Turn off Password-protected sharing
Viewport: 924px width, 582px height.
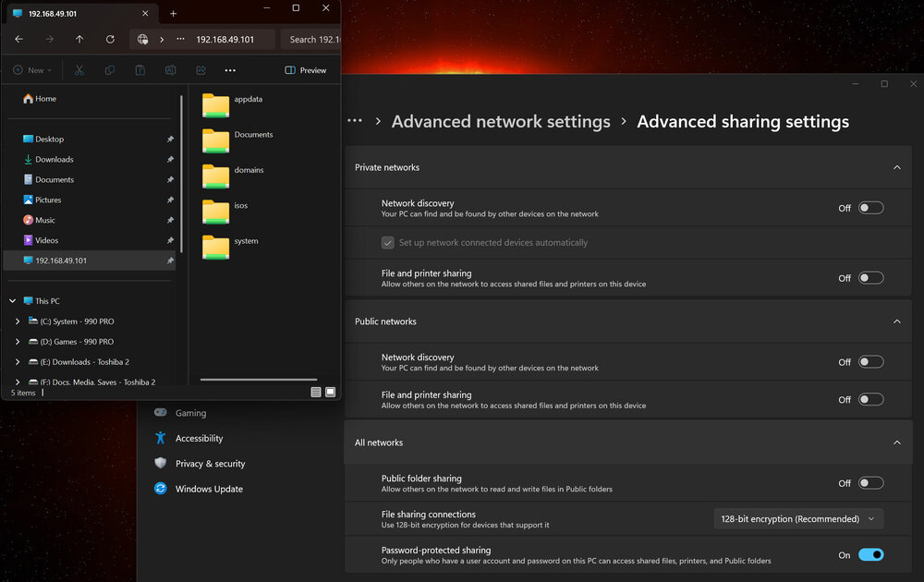[x=871, y=555]
